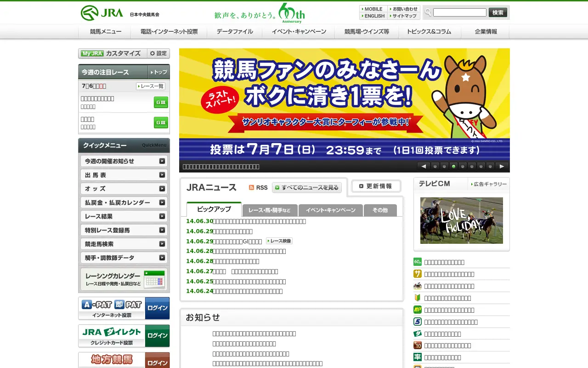Click the blue circle 5 icon link
The image size is (588, 368).
point(418,322)
